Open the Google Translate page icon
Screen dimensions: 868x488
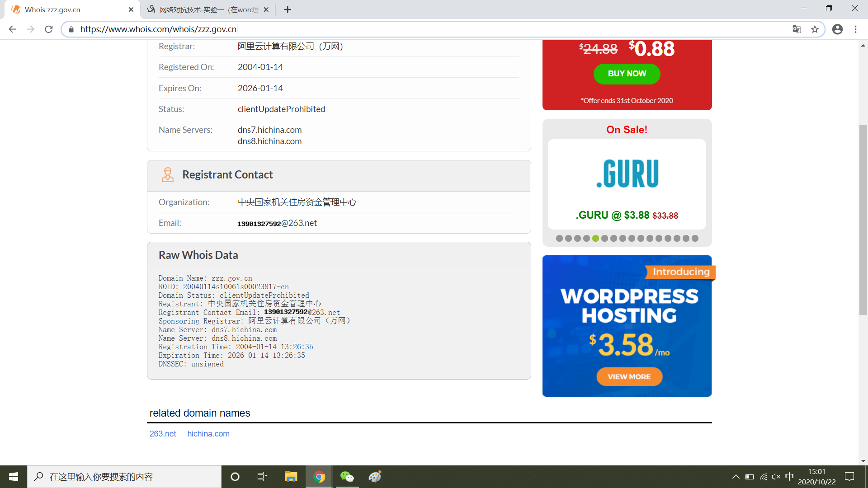[797, 29]
